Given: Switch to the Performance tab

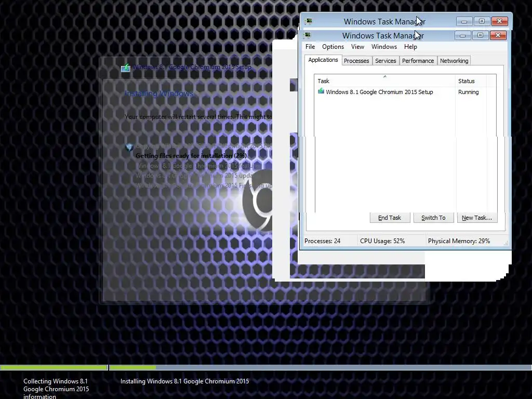Looking at the screenshot, I should [418, 61].
